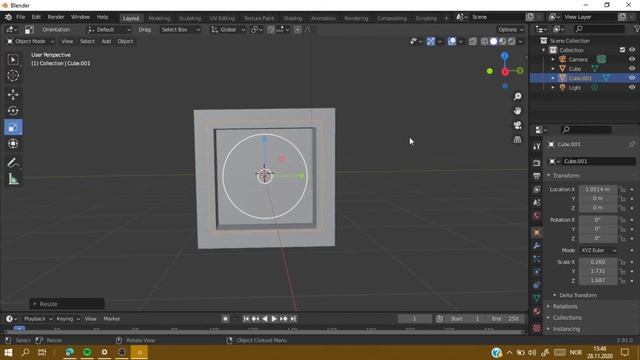Hide the Cube object in outliner
The width and height of the screenshot is (640, 360).
tap(632, 69)
